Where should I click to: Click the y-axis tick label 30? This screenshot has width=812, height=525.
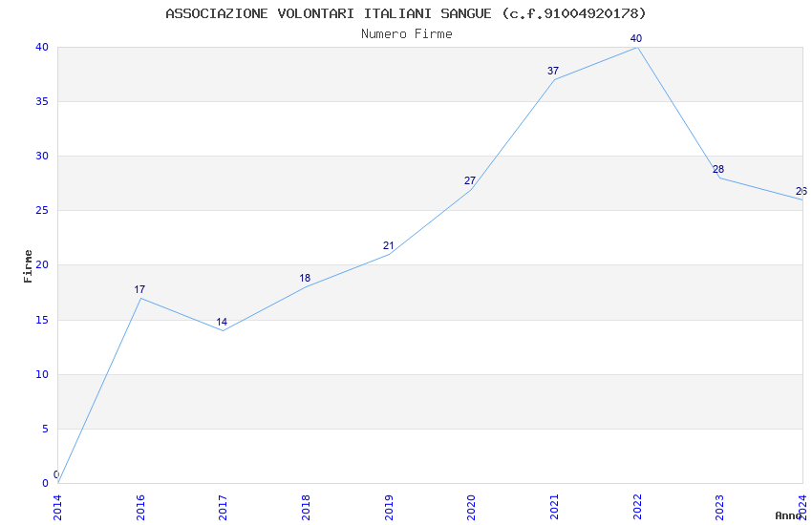[x=42, y=156]
